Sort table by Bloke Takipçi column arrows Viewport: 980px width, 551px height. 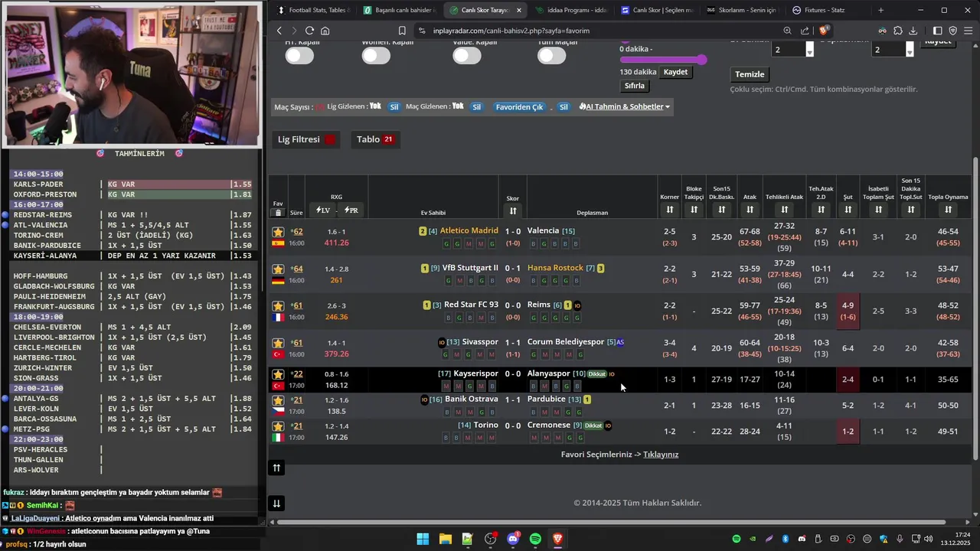click(694, 210)
